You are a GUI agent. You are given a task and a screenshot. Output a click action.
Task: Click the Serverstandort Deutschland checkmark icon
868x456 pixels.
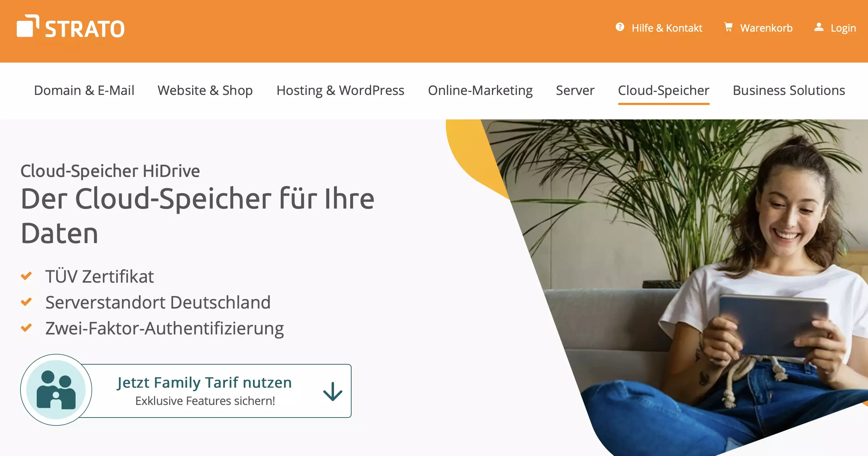(x=27, y=302)
